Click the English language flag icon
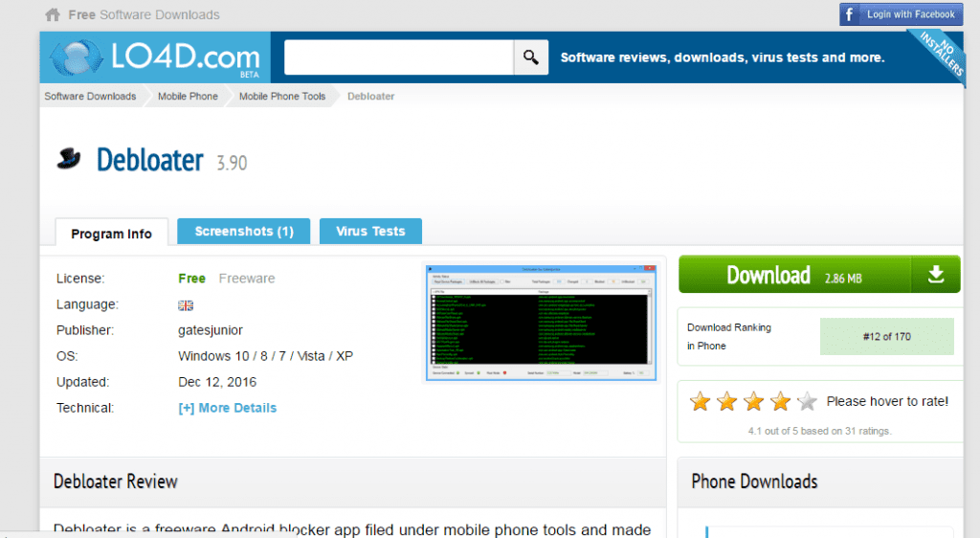This screenshot has width=980, height=538. click(x=186, y=305)
